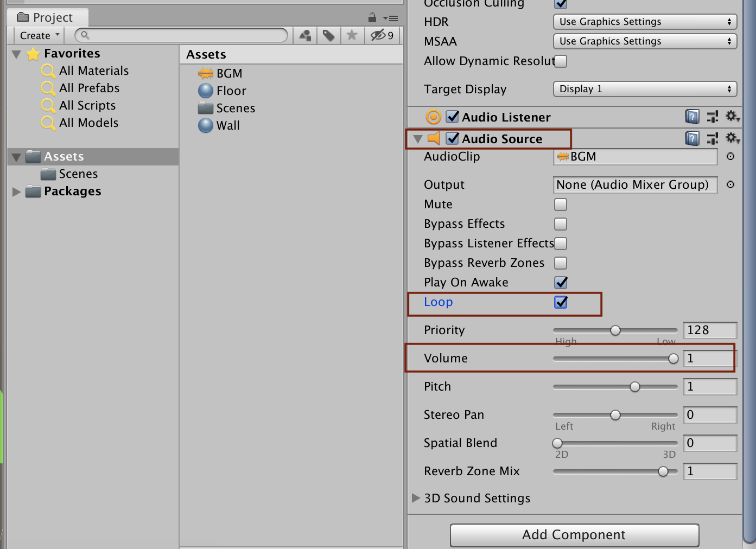The width and height of the screenshot is (756, 549).
Task: Open the search-by-type filter in Project panel
Action: coord(304,35)
